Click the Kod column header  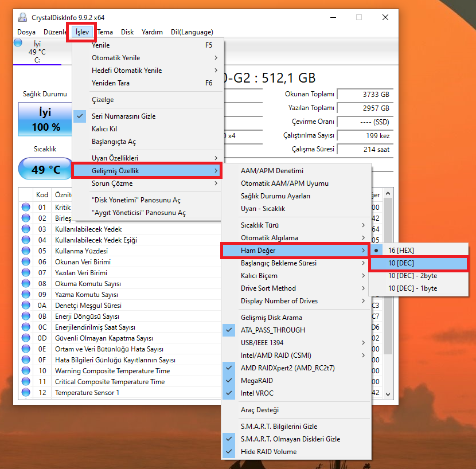tap(42, 194)
